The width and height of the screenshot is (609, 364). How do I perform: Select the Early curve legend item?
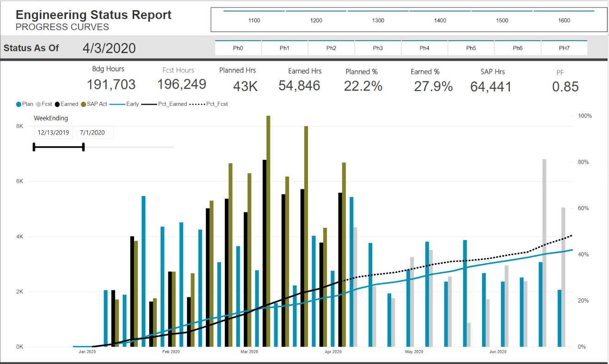133,103
